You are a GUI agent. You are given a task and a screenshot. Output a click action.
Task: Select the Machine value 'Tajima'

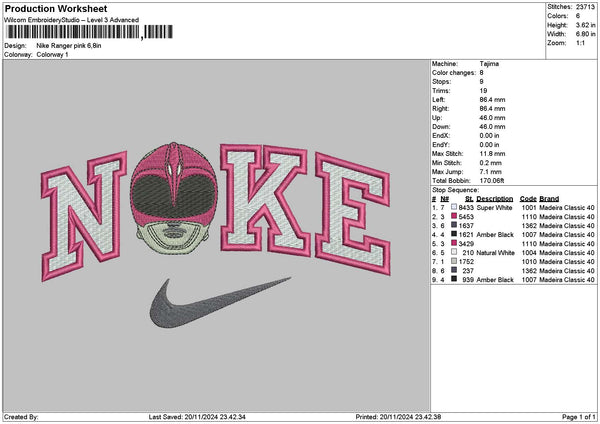point(489,64)
